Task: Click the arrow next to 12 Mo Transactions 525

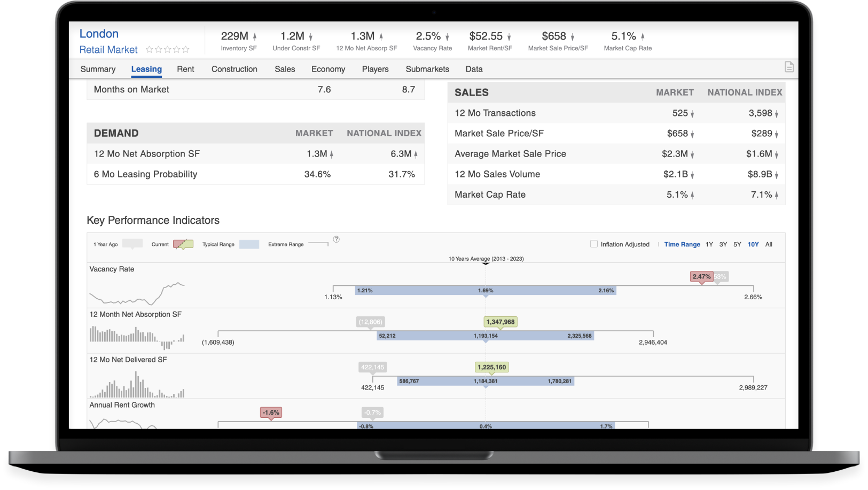Action: (692, 114)
